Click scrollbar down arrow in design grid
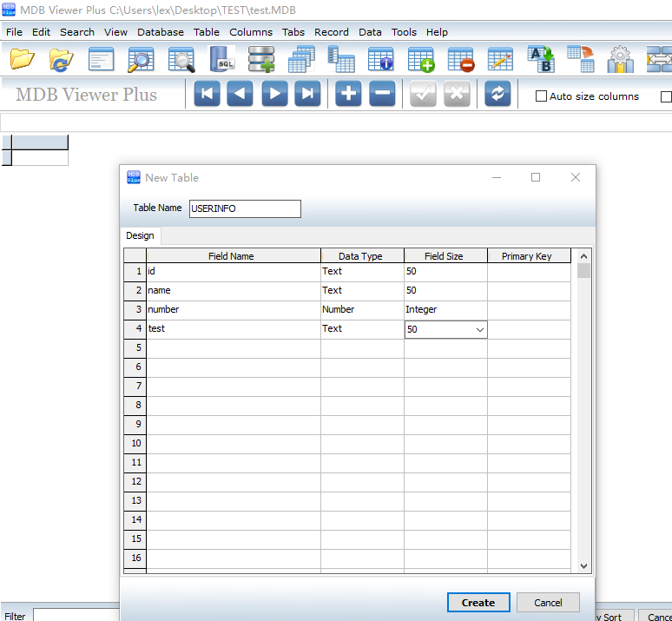This screenshot has width=672, height=621. [x=583, y=566]
